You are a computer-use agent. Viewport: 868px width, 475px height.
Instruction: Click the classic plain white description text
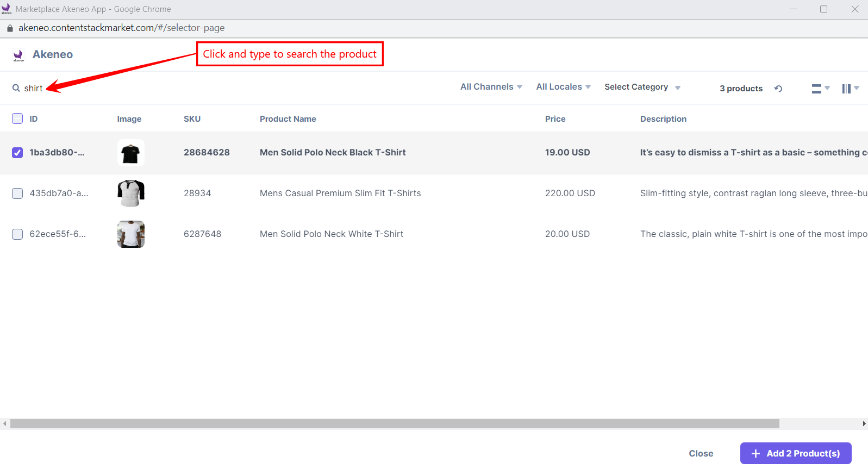[x=754, y=234]
